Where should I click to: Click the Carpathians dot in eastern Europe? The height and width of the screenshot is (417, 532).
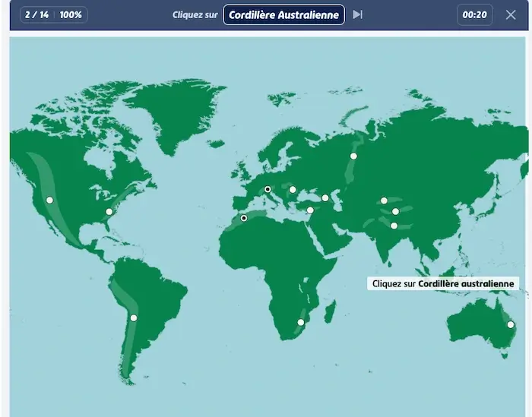[293, 190]
